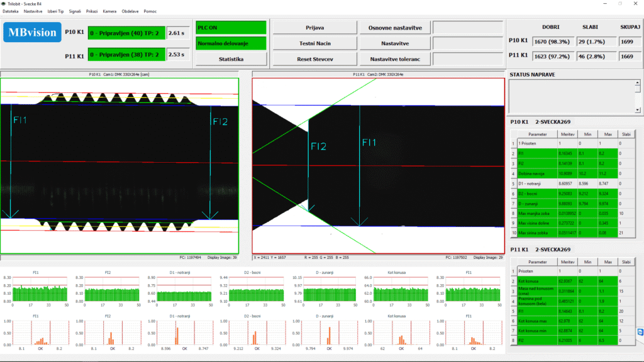Click the P10 K1 DOBRI counter field
Screen dimensions: 644x362
click(553, 41)
